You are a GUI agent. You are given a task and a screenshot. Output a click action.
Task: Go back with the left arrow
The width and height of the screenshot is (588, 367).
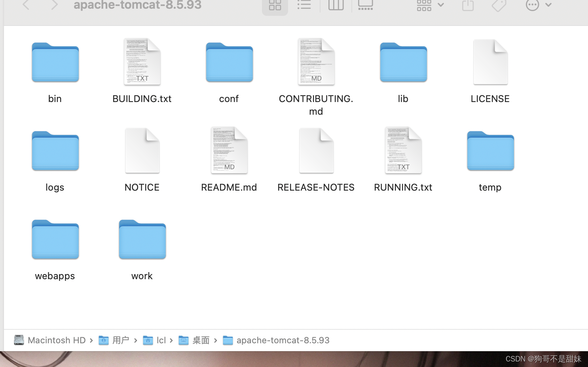click(26, 5)
